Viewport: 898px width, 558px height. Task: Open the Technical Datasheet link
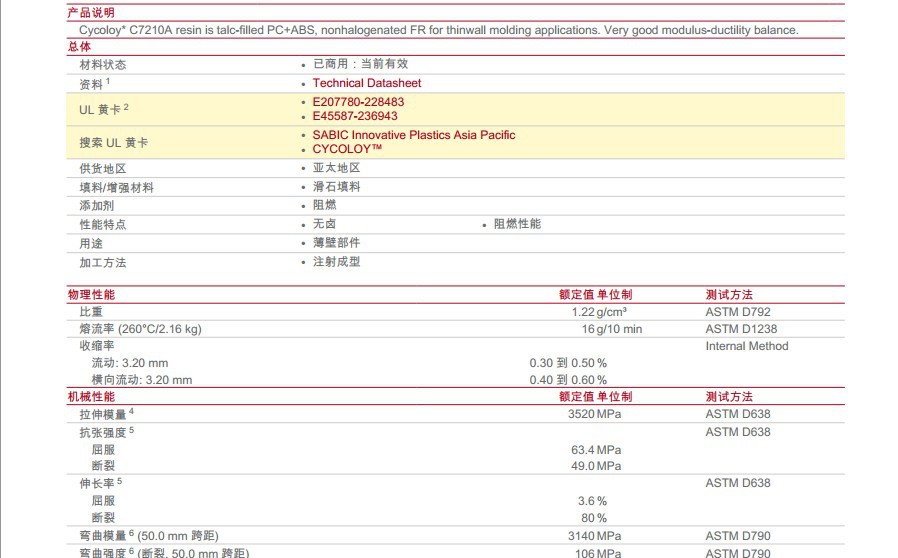tap(366, 83)
